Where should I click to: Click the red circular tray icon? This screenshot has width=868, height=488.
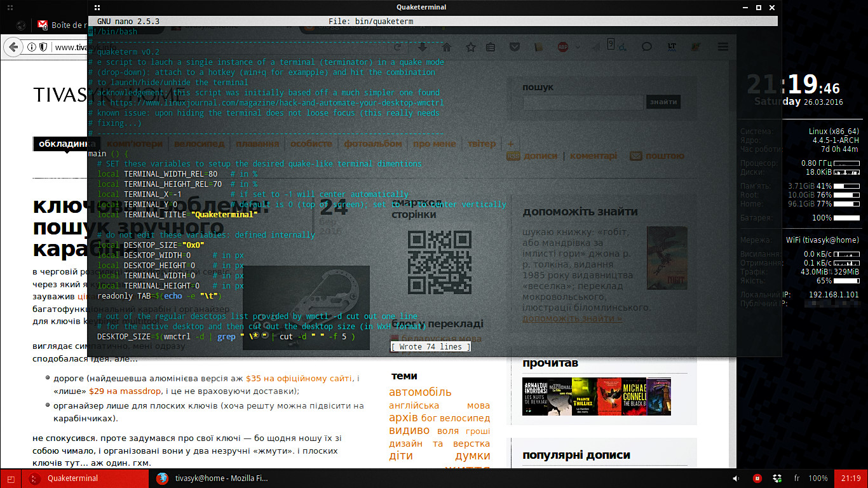[757, 478]
